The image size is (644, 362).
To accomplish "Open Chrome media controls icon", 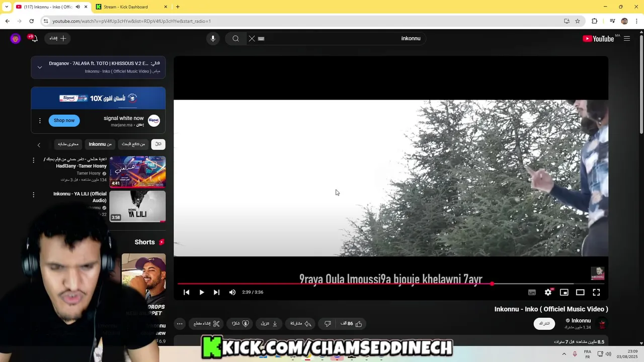I will click(x=612, y=21).
